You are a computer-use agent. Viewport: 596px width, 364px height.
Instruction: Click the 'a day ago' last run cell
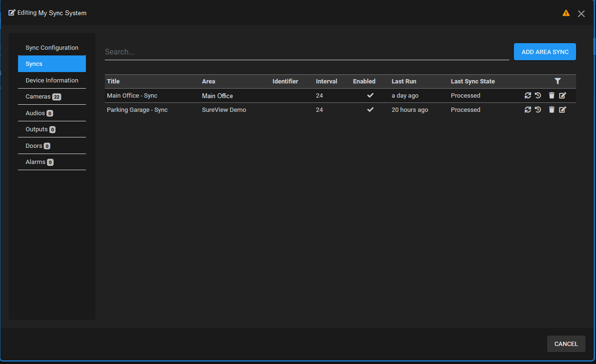pos(405,96)
